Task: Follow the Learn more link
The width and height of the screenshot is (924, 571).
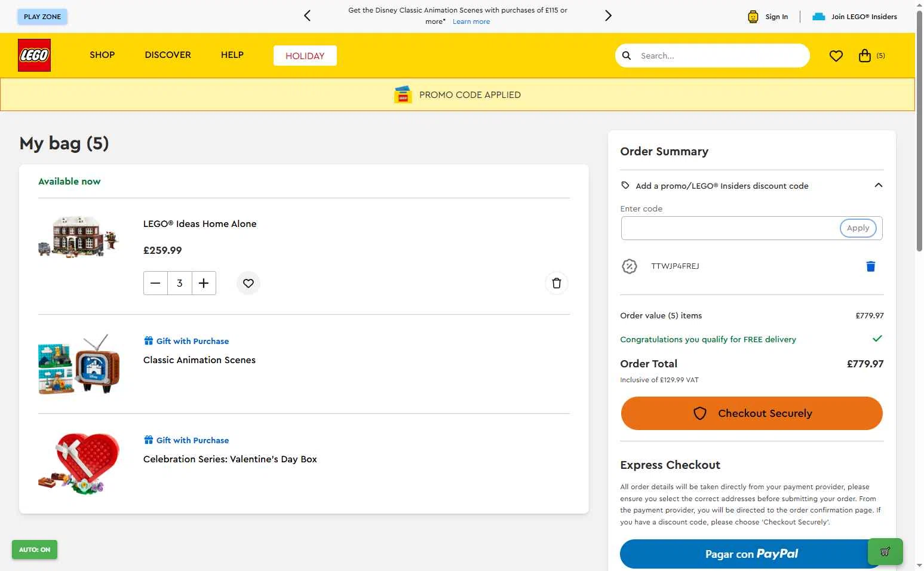Action: tap(471, 22)
